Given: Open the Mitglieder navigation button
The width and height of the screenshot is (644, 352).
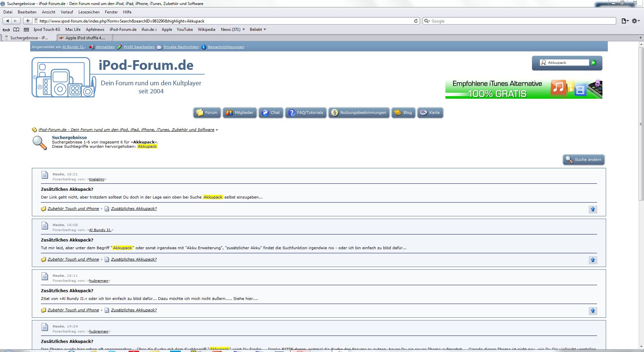Looking at the screenshot, I should tap(240, 113).
